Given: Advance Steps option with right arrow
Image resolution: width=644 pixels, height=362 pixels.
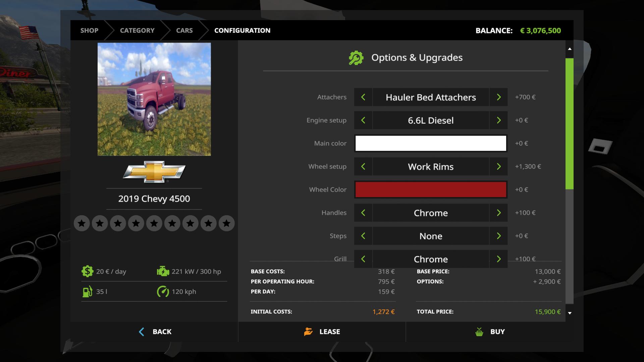Looking at the screenshot, I should pos(498,236).
